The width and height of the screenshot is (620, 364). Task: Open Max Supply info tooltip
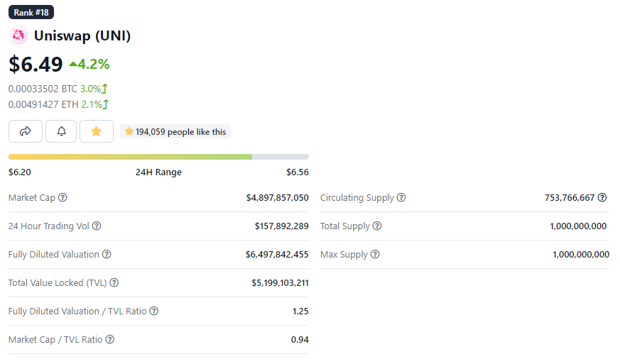tap(375, 255)
